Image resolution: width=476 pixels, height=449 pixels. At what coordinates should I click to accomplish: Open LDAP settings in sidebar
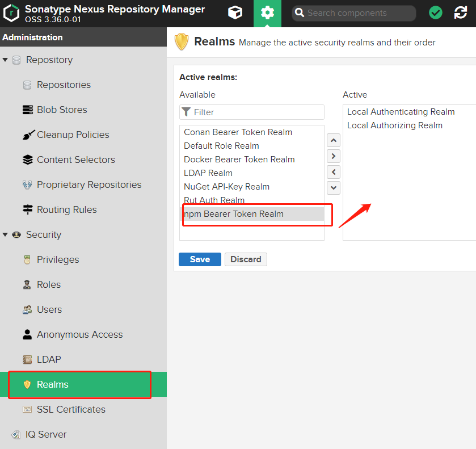coord(49,360)
